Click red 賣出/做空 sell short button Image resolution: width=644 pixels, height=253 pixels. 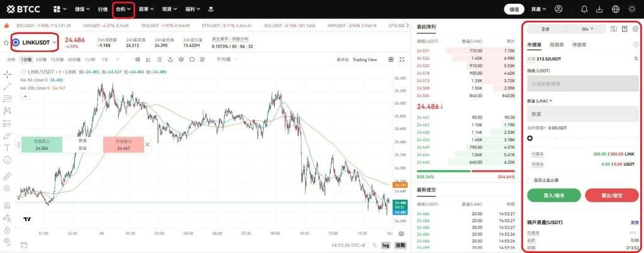pos(612,195)
